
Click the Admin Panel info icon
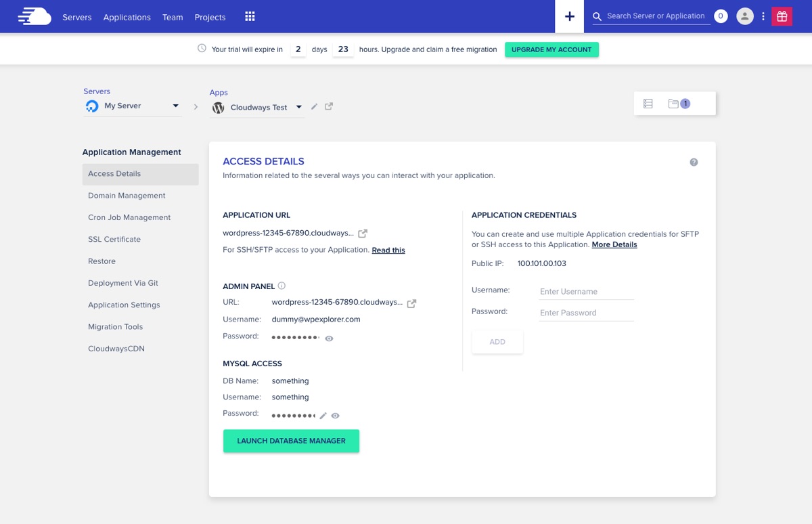pyautogui.click(x=281, y=286)
